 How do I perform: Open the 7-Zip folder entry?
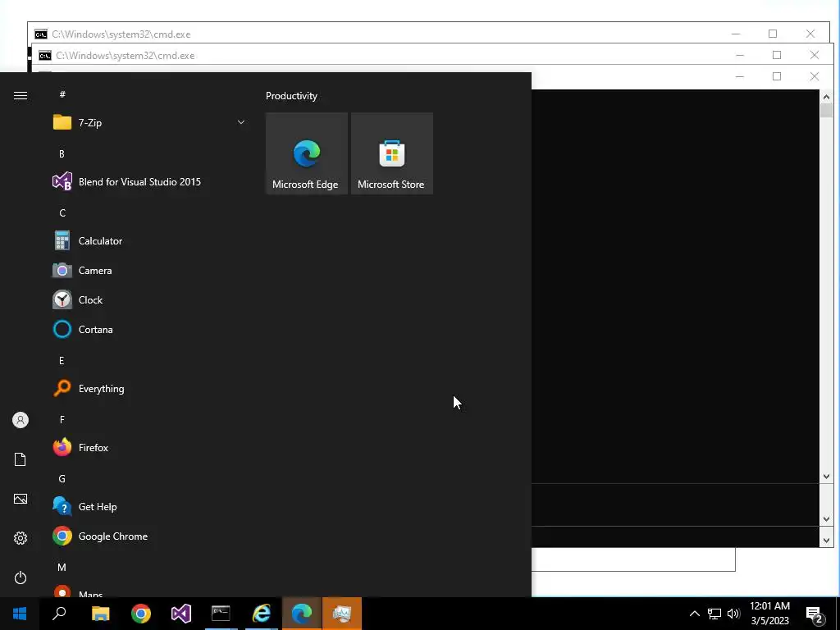[149, 123]
